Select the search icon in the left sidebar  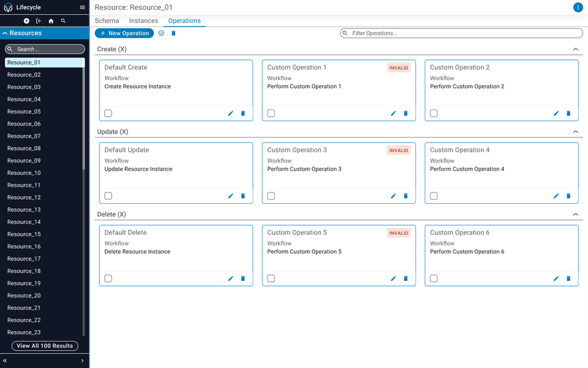point(63,20)
